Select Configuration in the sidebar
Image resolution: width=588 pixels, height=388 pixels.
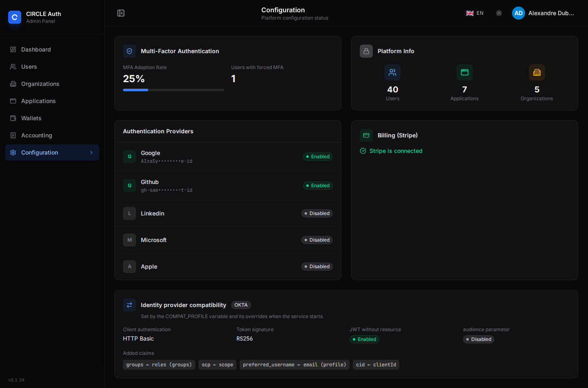coord(52,153)
